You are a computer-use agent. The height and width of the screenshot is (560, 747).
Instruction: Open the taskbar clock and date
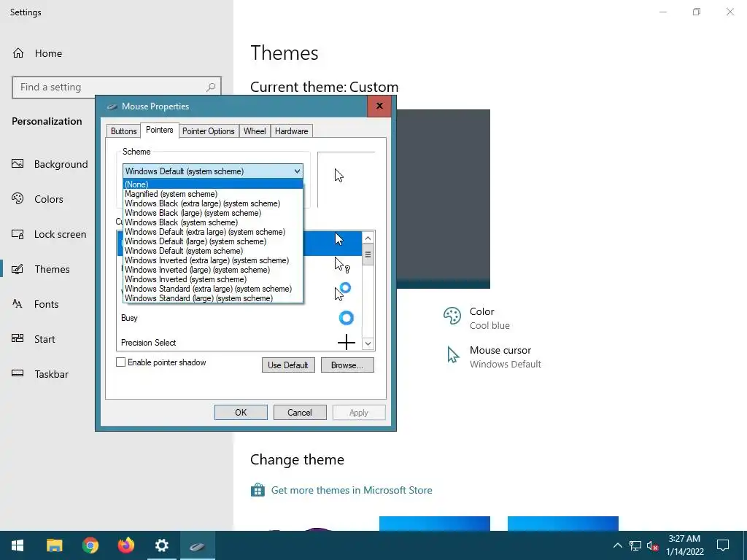[x=684, y=545]
